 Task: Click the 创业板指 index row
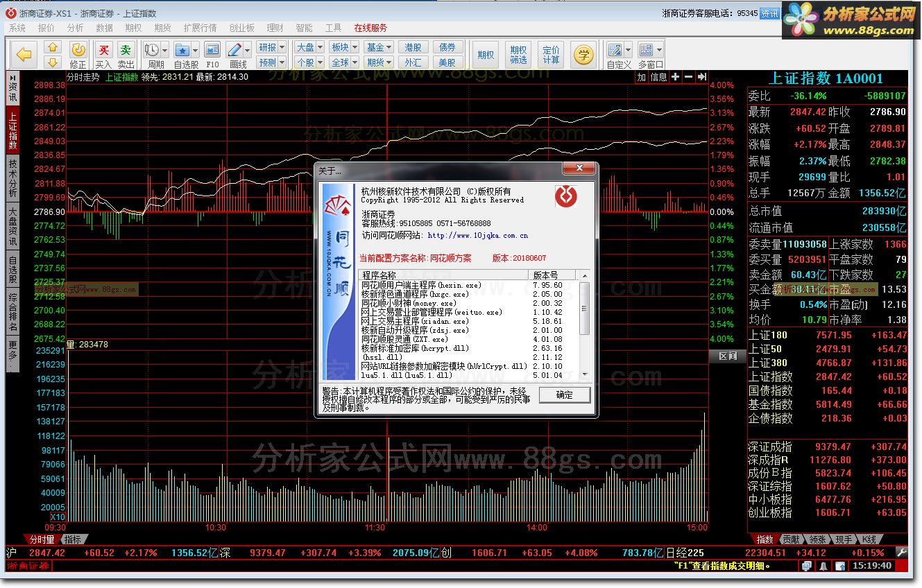pyautogui.click(x=828, y=512)
